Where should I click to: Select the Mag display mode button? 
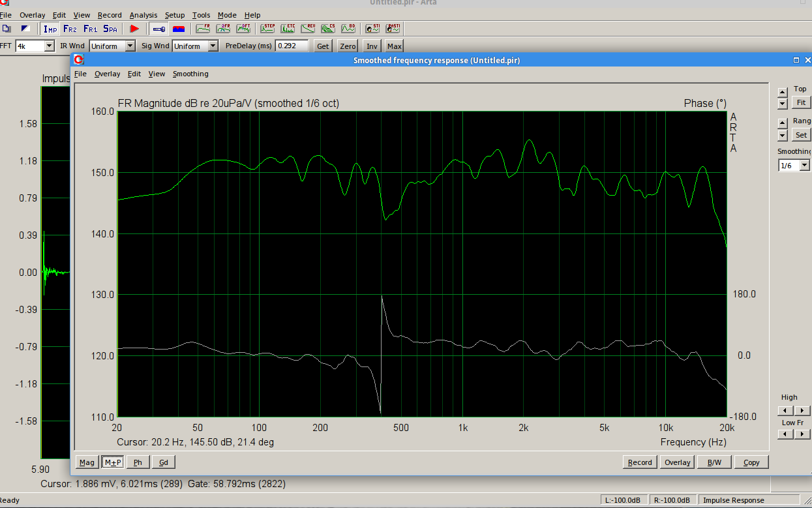tap(86, 462)
